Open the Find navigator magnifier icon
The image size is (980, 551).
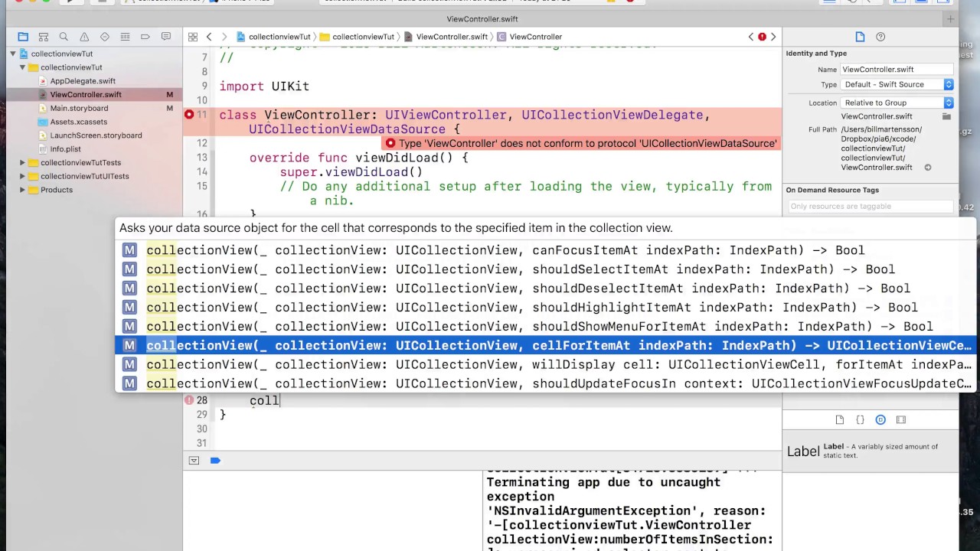click(64, 37)
